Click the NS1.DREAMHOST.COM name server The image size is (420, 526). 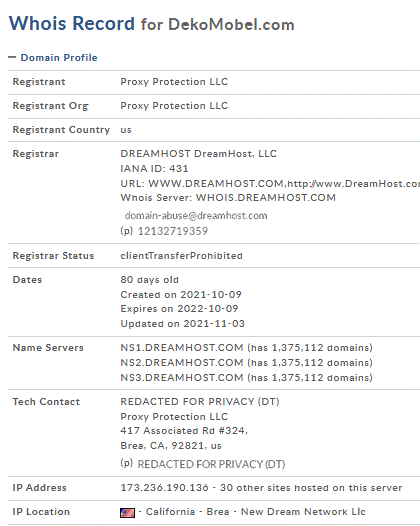tap(182, 348)
